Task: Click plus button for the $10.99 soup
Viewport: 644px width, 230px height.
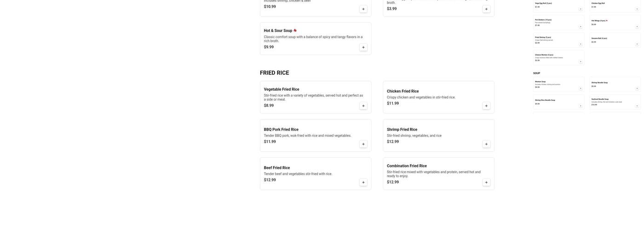Action: (x=363, y=9)
